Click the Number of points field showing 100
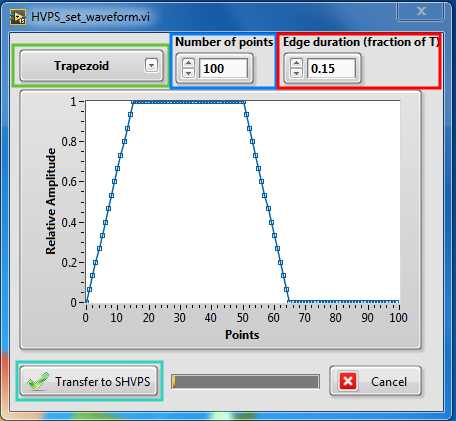Image resolution: width=456 pixels, height=421 pixels. point(223,68)
